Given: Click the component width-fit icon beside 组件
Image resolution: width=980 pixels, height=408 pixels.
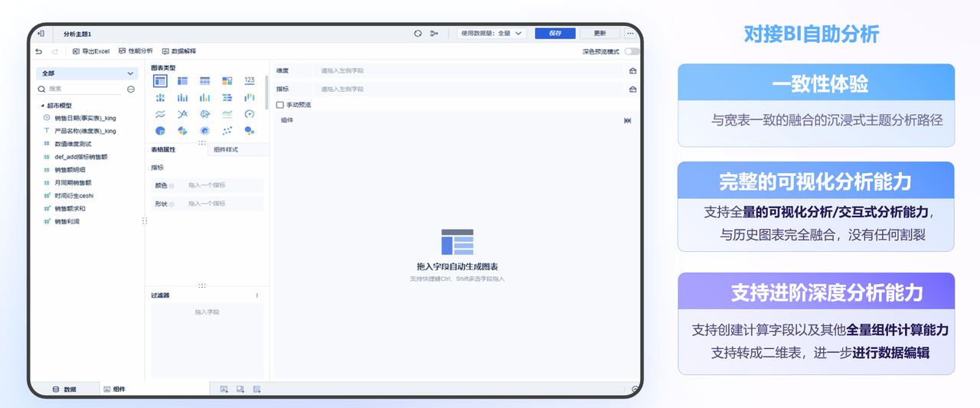Looking at the screenshot, I should pyautogui.click(x=628, y=120).
